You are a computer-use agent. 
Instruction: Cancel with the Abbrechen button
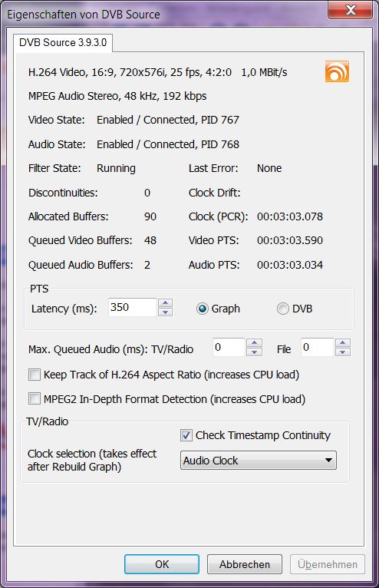coord(245,564)
